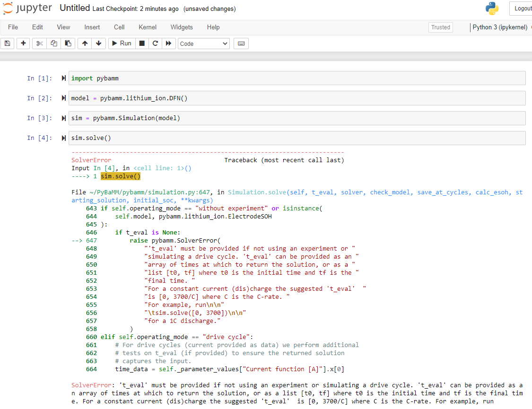Insert a new cell below
Viewport: 532px width, 409px height.
(23, 43)
